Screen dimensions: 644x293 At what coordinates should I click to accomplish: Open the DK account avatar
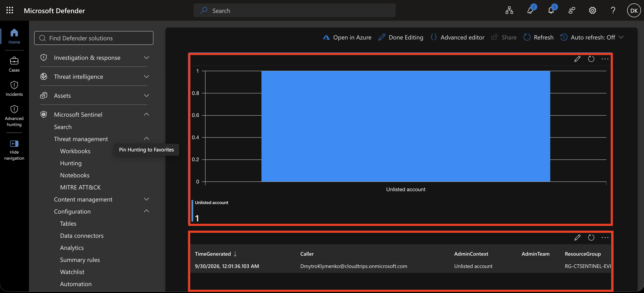[x=634, y=11]
